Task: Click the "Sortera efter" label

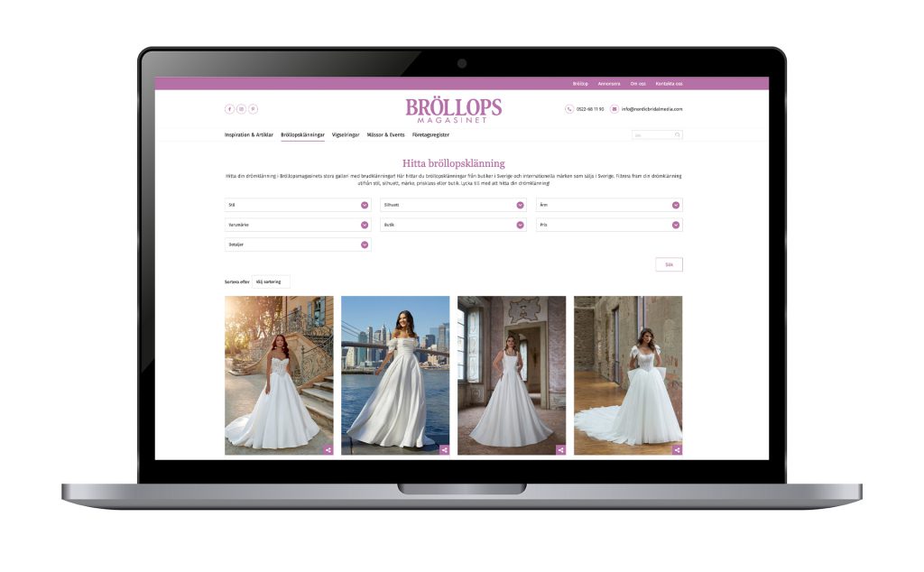Action: click(x=237, y=281)
